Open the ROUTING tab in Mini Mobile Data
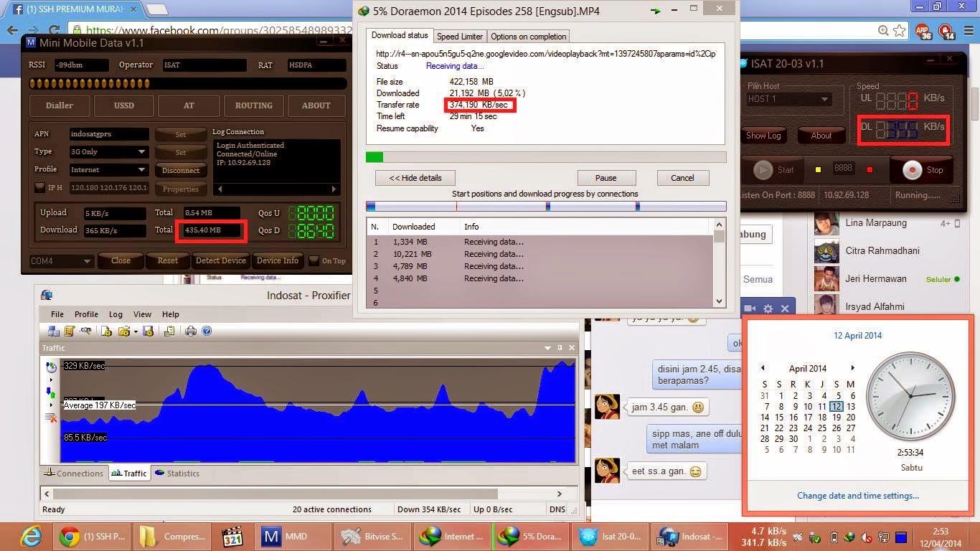Image resolution: width=980 pixels, height=551 pixels. 254,105
